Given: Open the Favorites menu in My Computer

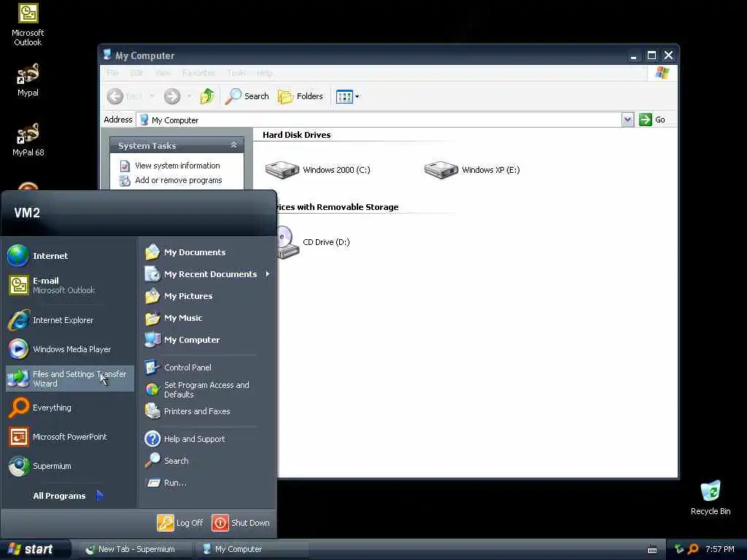Looking at the screenshot, I should pos(198,73).
